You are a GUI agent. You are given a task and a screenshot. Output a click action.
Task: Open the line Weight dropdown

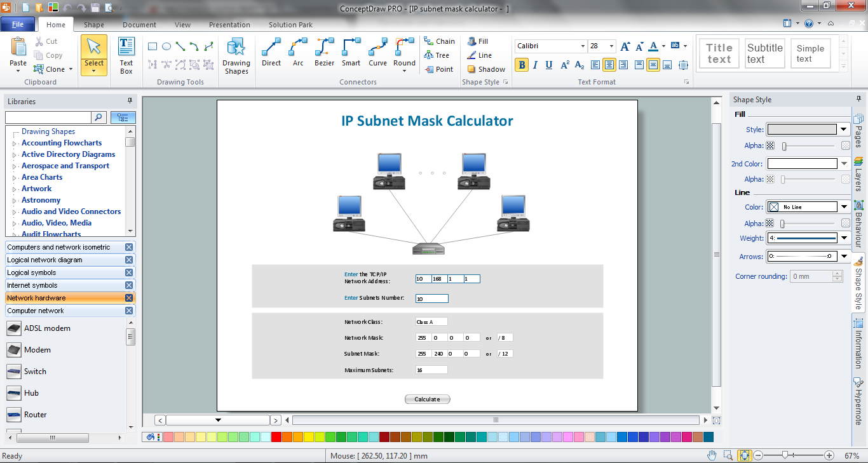(844, 238)
